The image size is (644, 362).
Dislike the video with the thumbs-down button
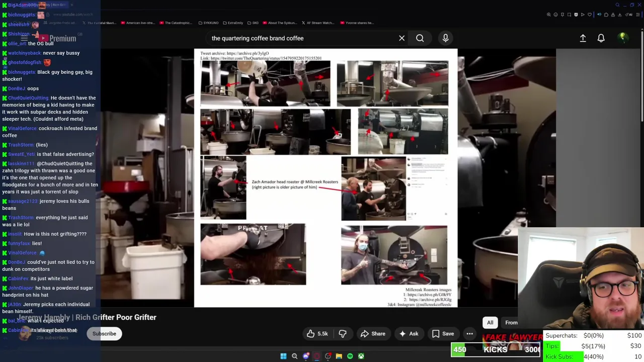[x=343, y=334]
